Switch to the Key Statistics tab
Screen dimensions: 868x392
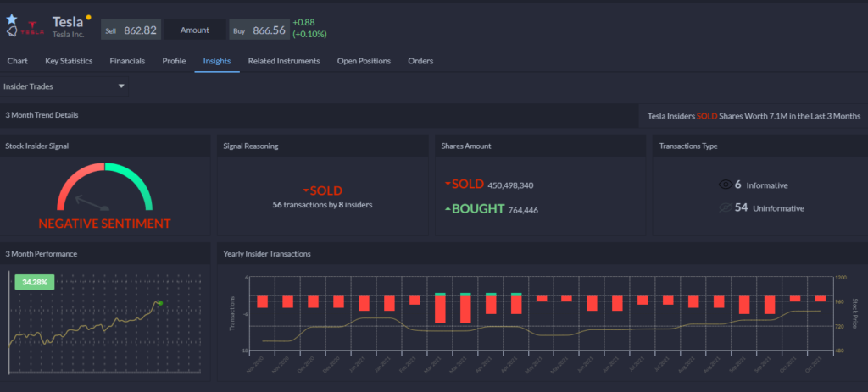tap(69, 61)
